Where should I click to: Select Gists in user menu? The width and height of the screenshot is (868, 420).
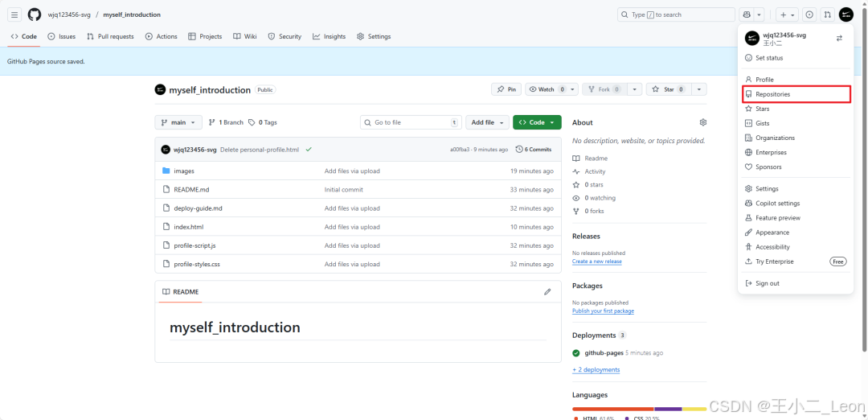pos(796,123)
